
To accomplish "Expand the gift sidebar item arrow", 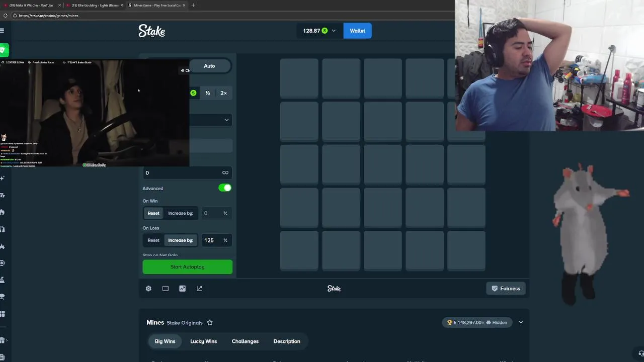I will [x=7, y=340].
